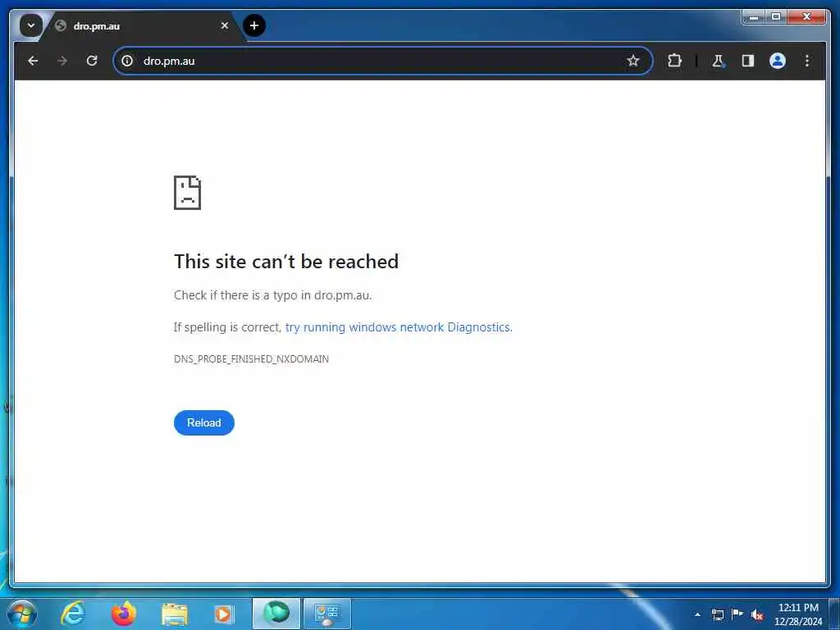Close the dro.pm.au tab
This screenshot has height=630, width=840.
tap(225, 25)
